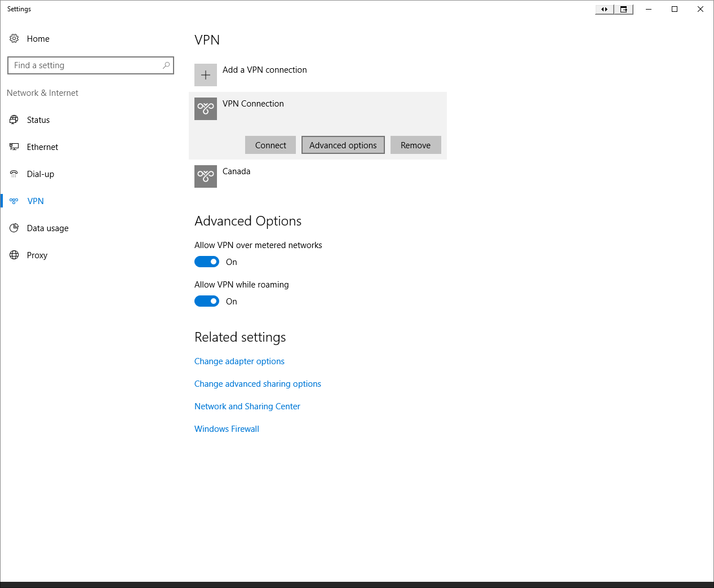
Task: Click the Ethernet monitor icon
Action: (14, 147)
